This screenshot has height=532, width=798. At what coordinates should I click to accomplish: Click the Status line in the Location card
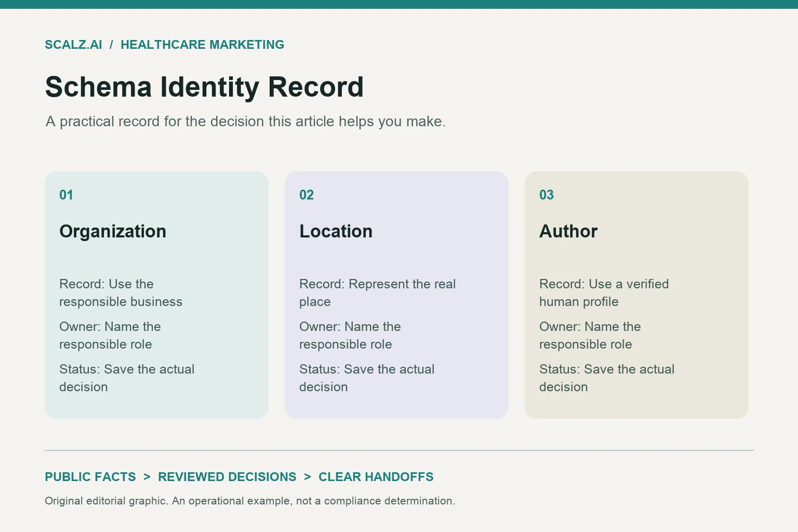pos(367,378)
